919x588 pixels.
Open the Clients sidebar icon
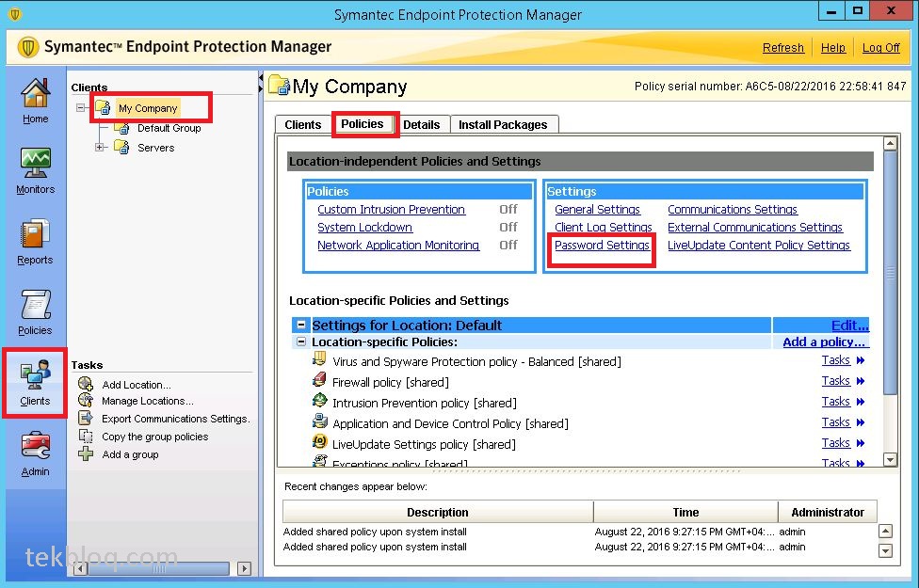click(x=35, y=374)
